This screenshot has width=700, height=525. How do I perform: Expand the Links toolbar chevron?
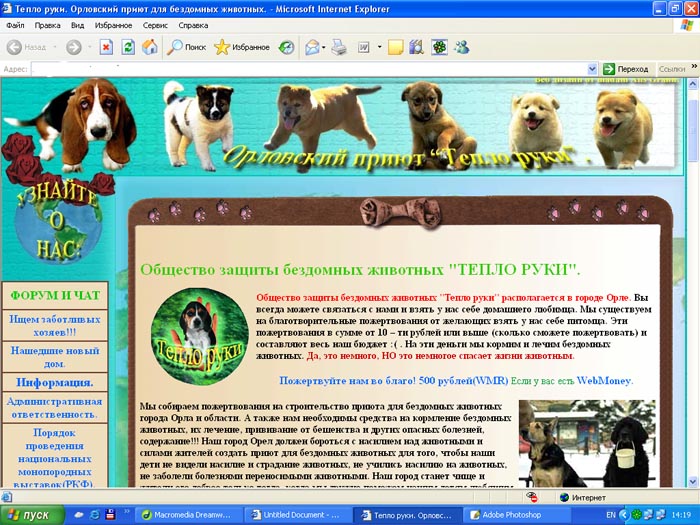[x=694, y=67]
